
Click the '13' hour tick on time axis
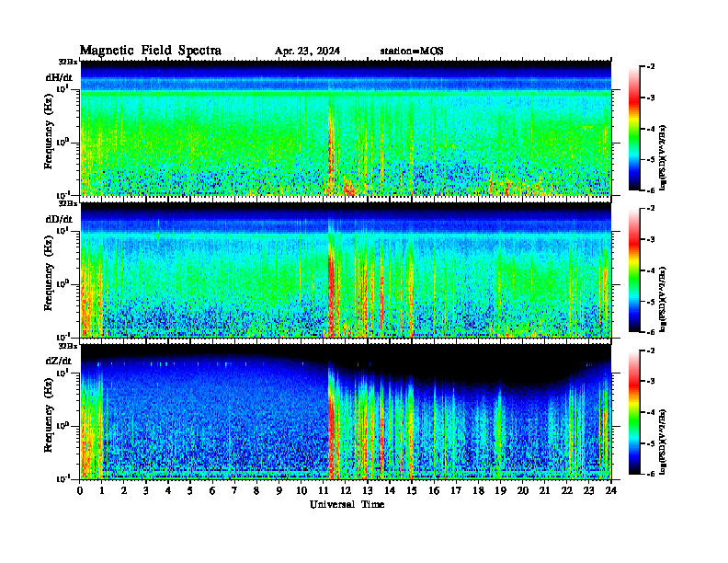click(368, 490)
